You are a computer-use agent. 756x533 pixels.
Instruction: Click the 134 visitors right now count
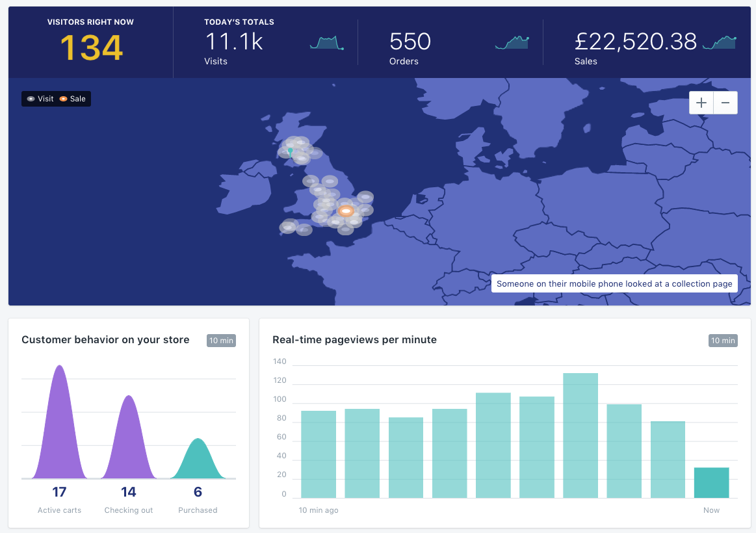point(91,47)
